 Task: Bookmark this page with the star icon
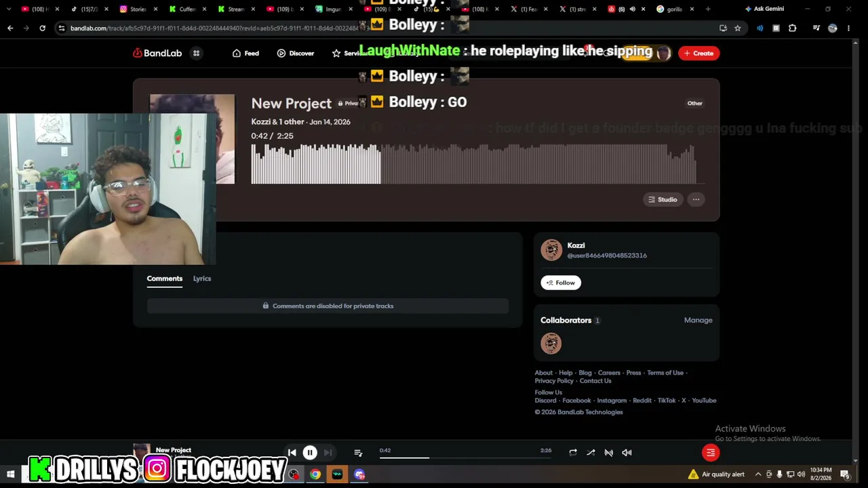point(737,28)
